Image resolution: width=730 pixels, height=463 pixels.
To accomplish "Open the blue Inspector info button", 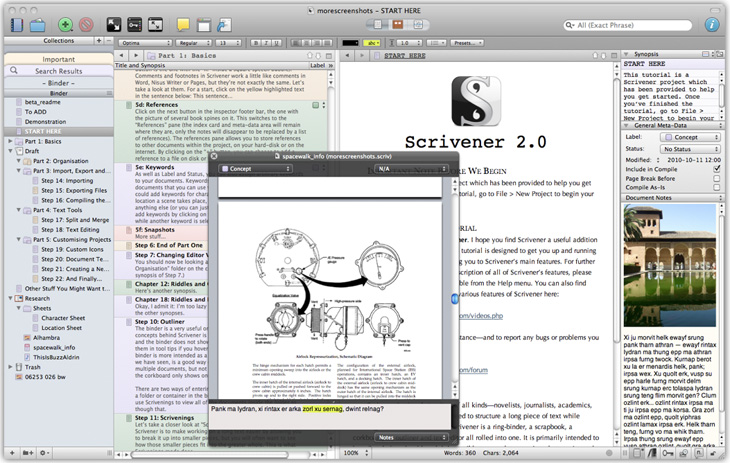I will tap(712, 23).
